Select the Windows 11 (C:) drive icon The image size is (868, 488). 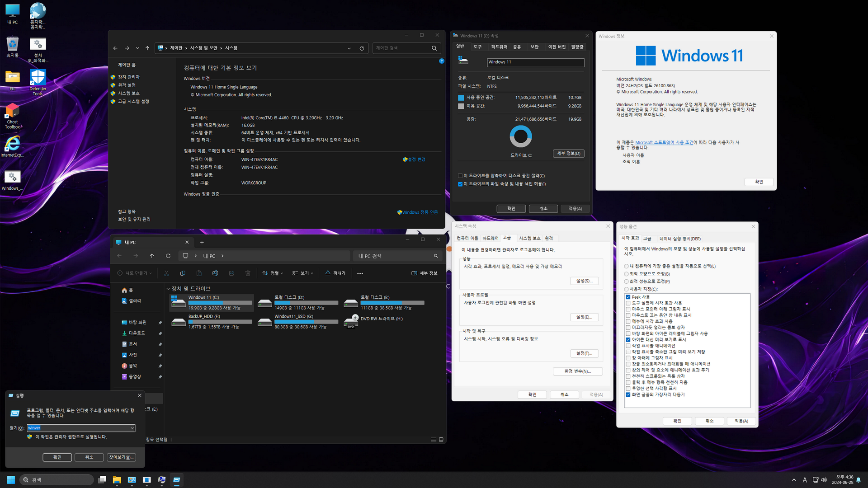point(178,302)
